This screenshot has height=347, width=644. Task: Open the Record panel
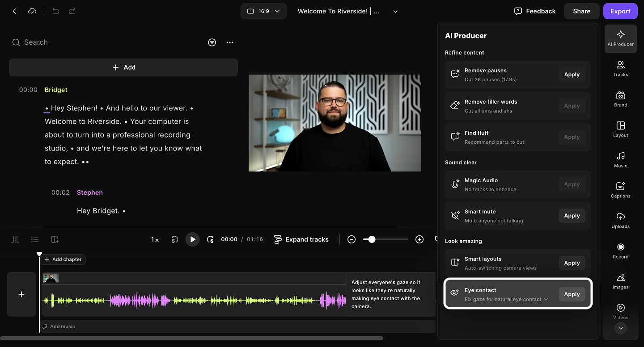click(621, 251)
